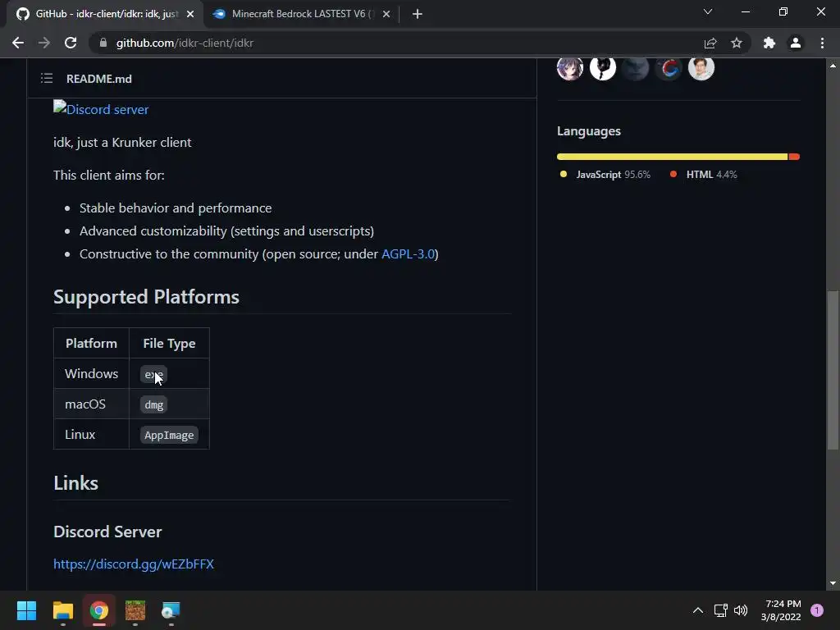Open the last pinned taskbar app icon
This screenshot has height=630, width=840.
point(171,610)
